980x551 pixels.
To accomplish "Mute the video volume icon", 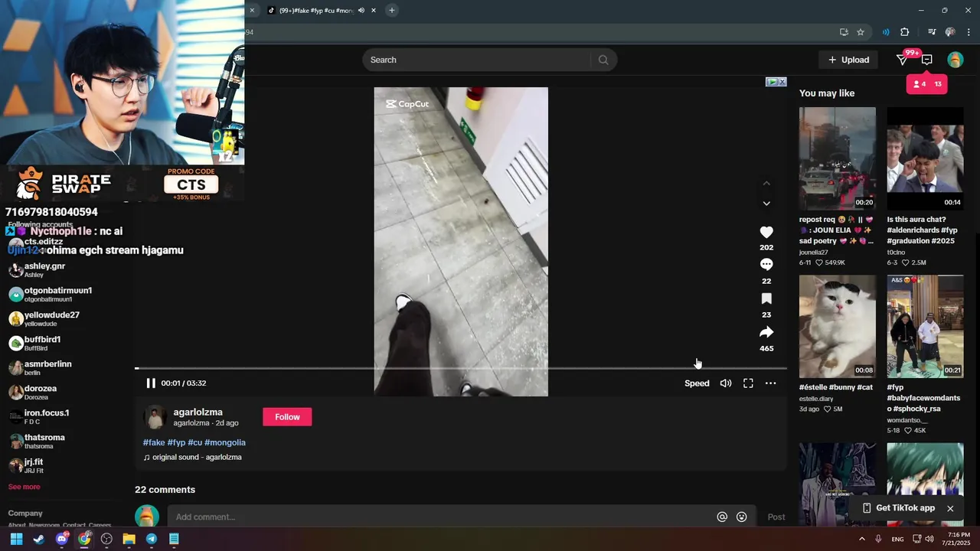I will pyautogui.click(x=726, y=383).
